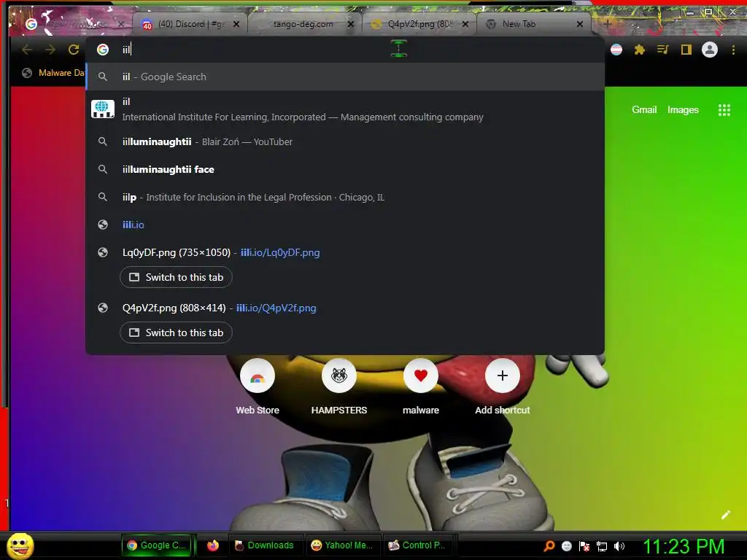Viewport: 747px width, 560px height.
Task: Close the New Tab tab
Action: point(580,24)
